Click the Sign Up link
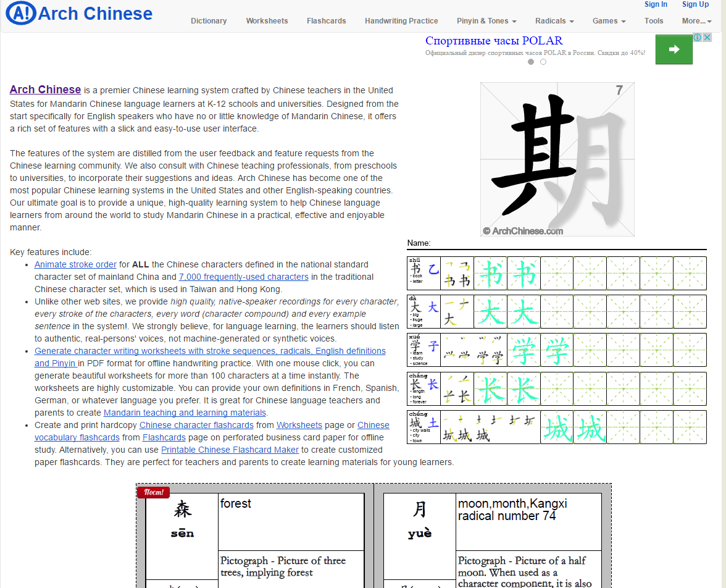This screenshot has width=726, height=588. (x=695, y=4)
